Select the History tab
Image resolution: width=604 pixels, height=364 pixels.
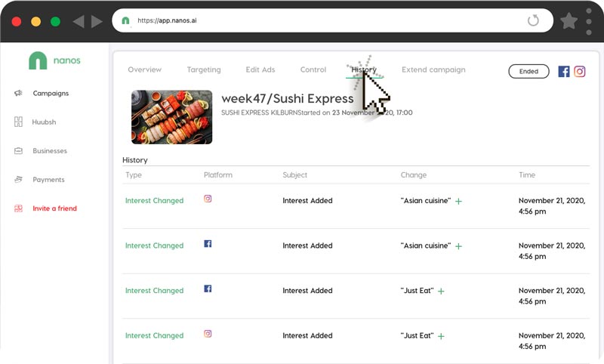pos(364,69)
